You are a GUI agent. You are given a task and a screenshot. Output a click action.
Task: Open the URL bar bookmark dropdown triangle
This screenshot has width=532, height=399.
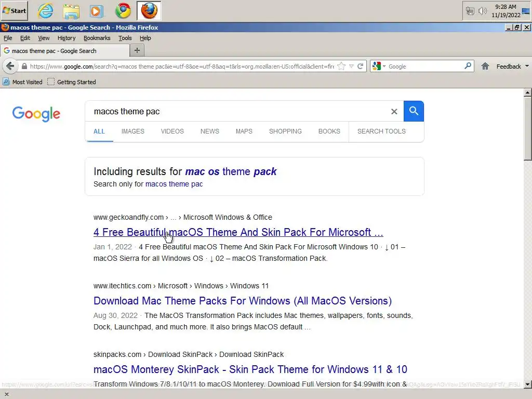click(x=352, y=66)
